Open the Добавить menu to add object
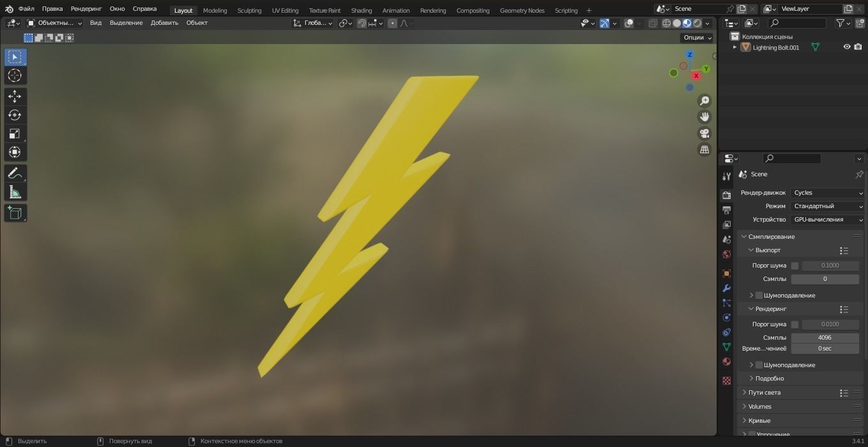The image size is (868, 447). click(164, 22)
